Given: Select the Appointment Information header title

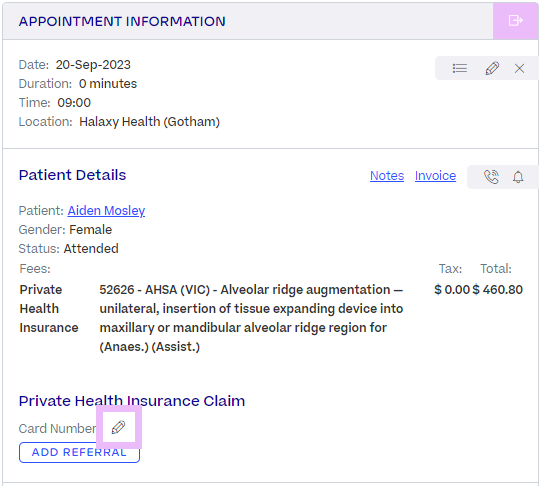Looking at the screenshot, I should [x=122, y=21].
